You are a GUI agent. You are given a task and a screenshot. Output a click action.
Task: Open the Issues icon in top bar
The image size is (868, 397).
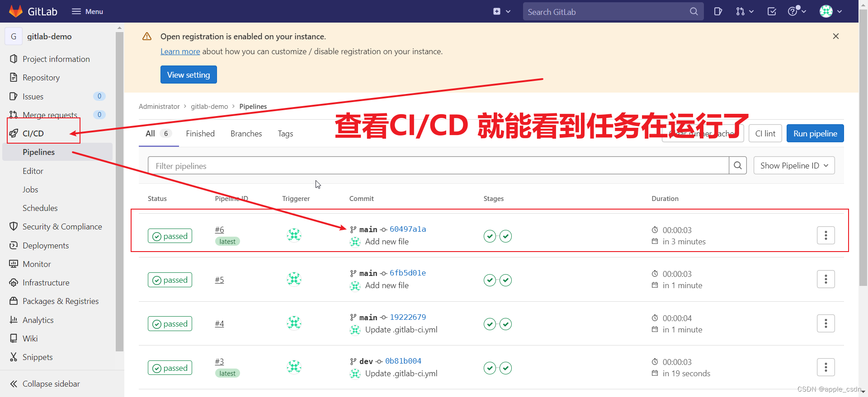click(x=718, y=11)
